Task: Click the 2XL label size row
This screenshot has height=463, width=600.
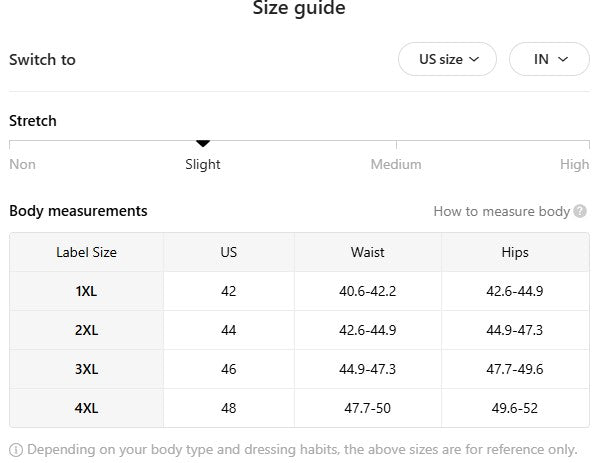Action: (86, 330)
